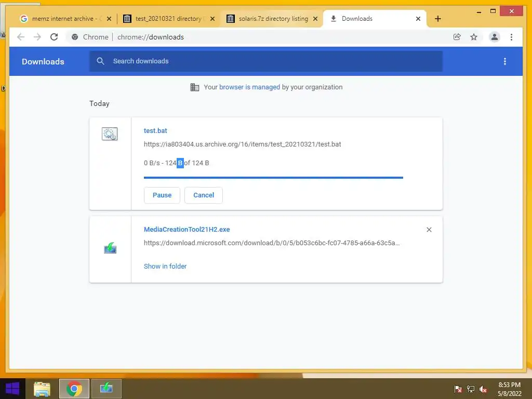Click the network tray icon
This screenshot has width=532, height=399.
(471, 389)
